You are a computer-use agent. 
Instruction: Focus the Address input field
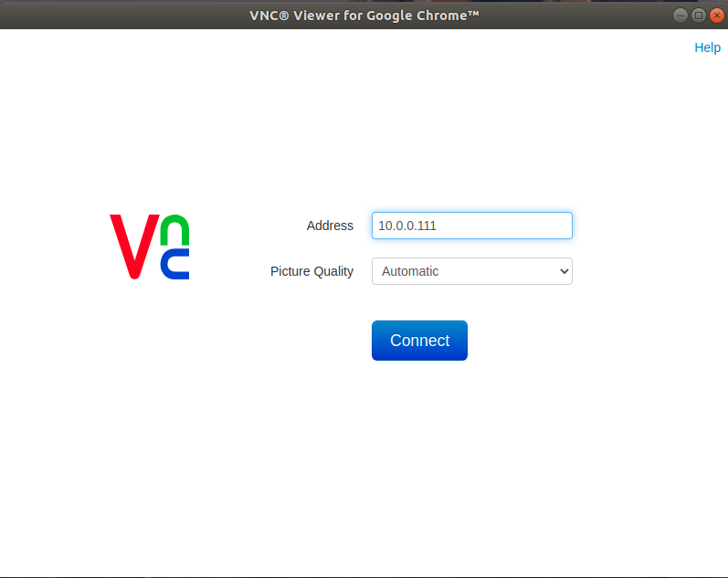[x=471, y=226]
